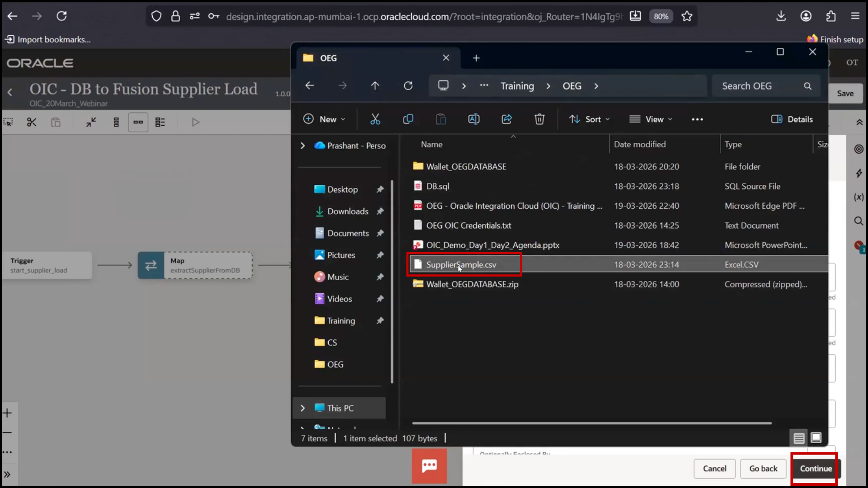Open Downloads in quick access
This screenshot has width=868, height=488.
coord(348,211)
